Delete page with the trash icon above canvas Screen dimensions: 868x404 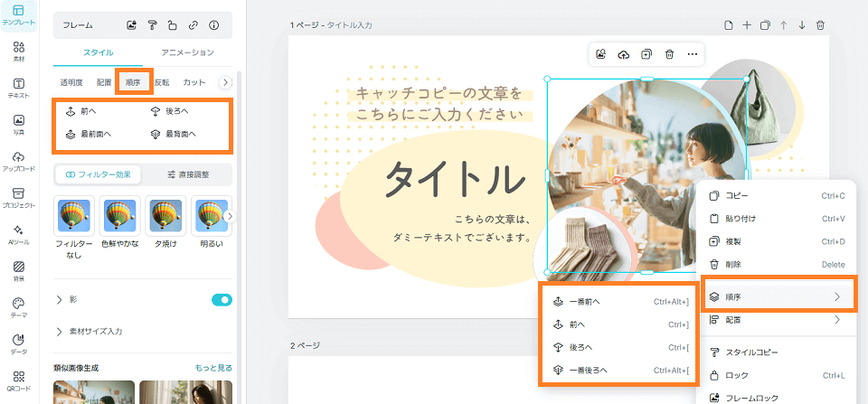[820, 25]
